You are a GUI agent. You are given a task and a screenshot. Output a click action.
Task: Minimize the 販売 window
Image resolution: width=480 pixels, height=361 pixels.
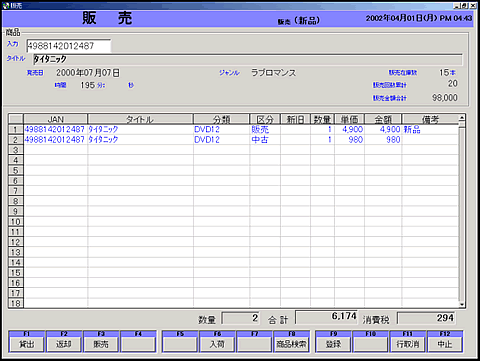click(457, 6)
